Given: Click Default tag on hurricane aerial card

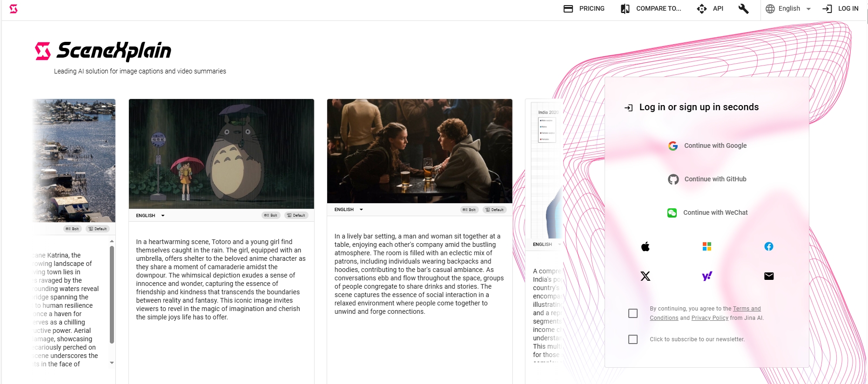Looking at the screenshot, I should (x=98, y=229).
